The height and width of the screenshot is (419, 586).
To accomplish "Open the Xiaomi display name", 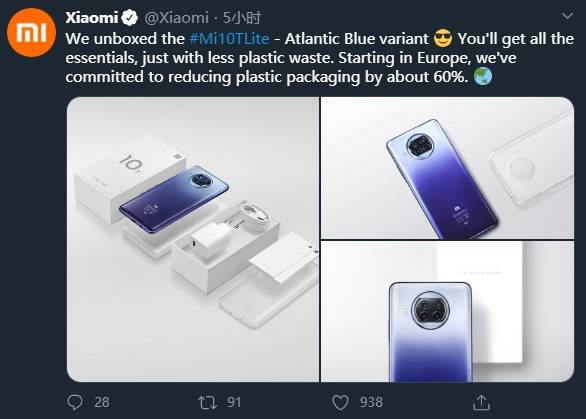I will (x=92, y=18).
